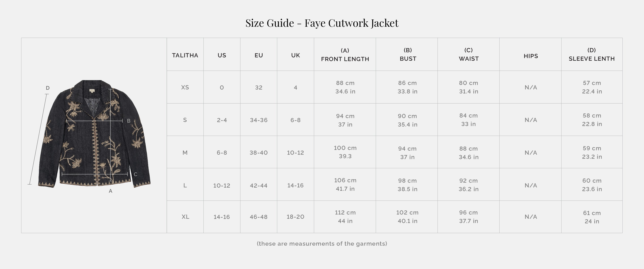Select the M size row label

185,153
